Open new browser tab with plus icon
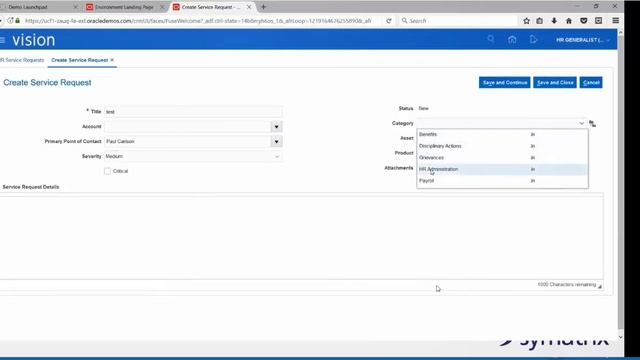The height and width of the screenshot is (360, 640). click(x=263, y=7)
